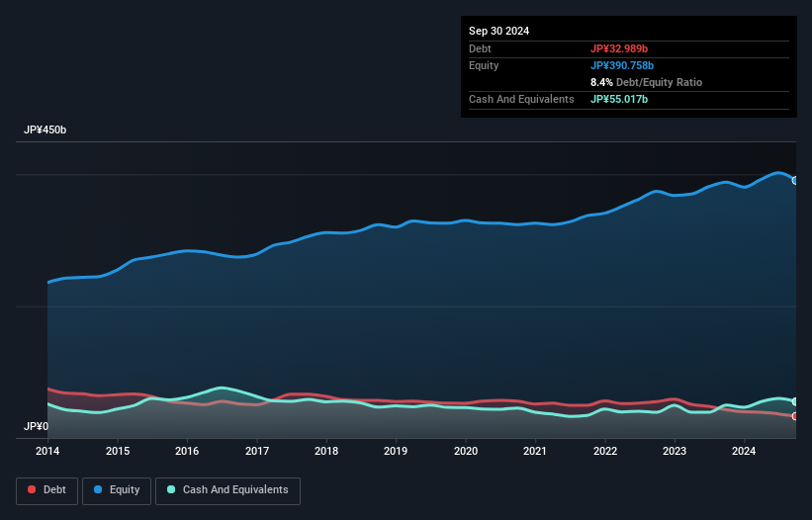Image resolution: width=812 pixels, height=520 pixels.
Task: Click the 2016 axis label
Action: 187,451
